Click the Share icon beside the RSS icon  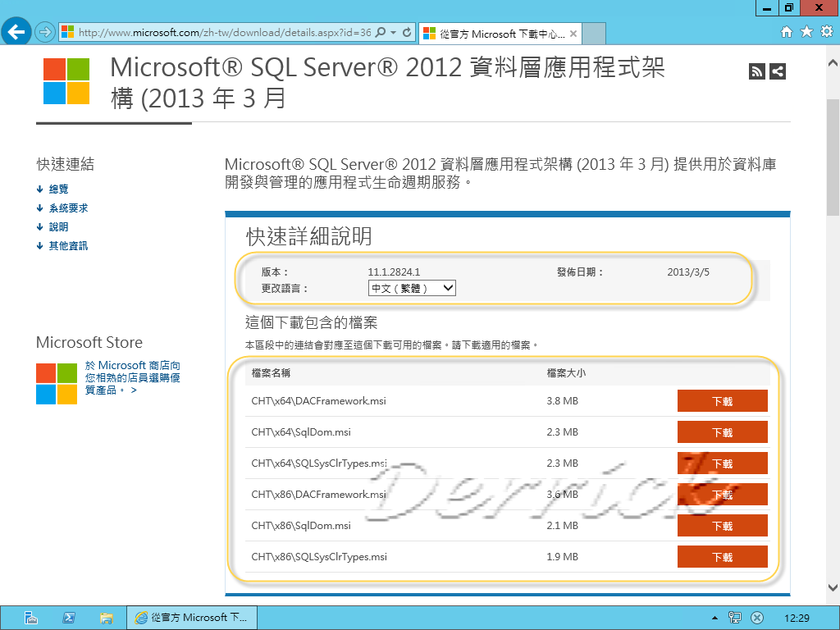tap(778, 71)
